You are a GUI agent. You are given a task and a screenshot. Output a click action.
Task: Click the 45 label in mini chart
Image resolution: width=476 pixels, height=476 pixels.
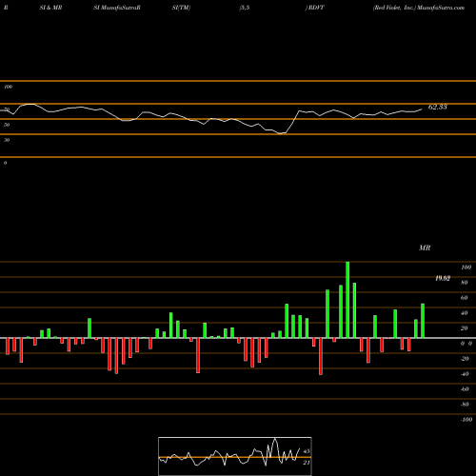coord(307,451)
